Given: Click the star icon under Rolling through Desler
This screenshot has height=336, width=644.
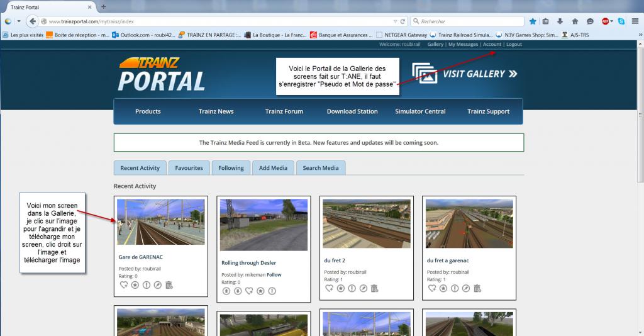Looking at the screenshot, I should click(x=260, y=291).
